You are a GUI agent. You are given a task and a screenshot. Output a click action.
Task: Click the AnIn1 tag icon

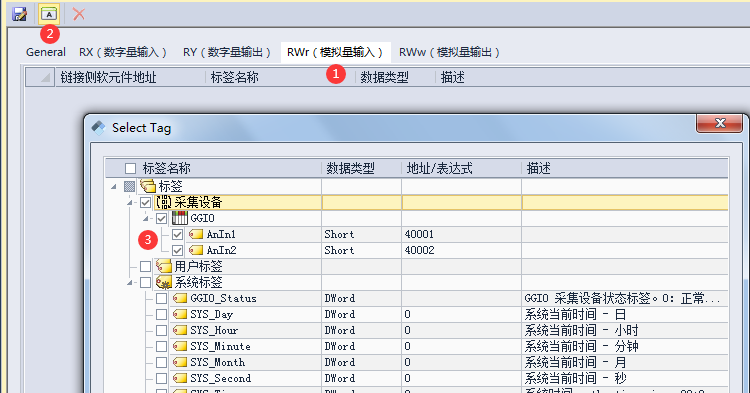pos(196,234)
